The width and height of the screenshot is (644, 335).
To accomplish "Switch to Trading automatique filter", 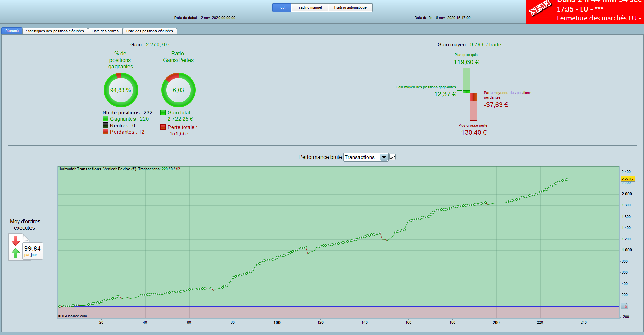I will pyautogui.click(x=350, y=7).
